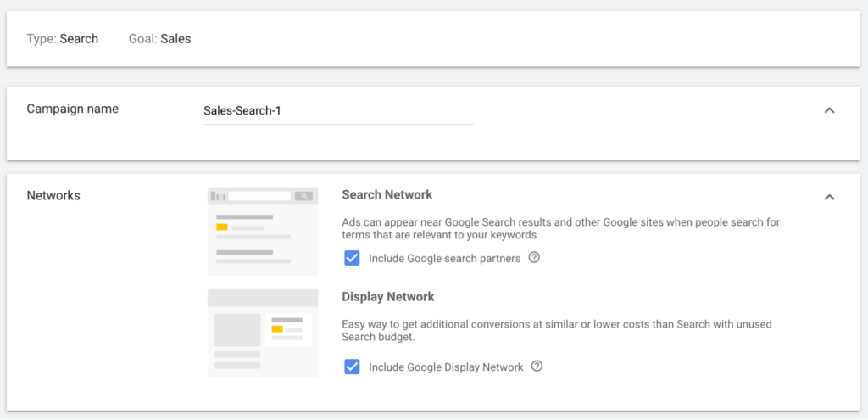Open help for Google search partners
Image resolution: width=868 pixels, height=420 pixels.
coord(534,258)
